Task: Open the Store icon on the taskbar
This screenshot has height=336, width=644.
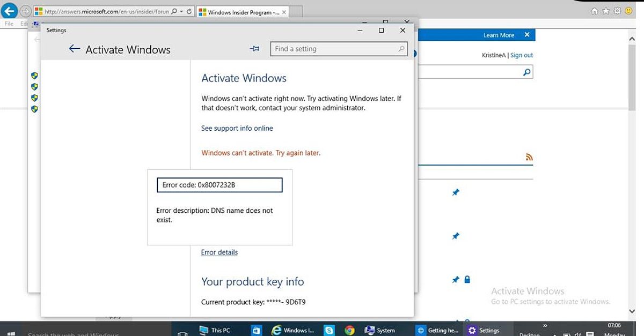Action: click(257, 330)
